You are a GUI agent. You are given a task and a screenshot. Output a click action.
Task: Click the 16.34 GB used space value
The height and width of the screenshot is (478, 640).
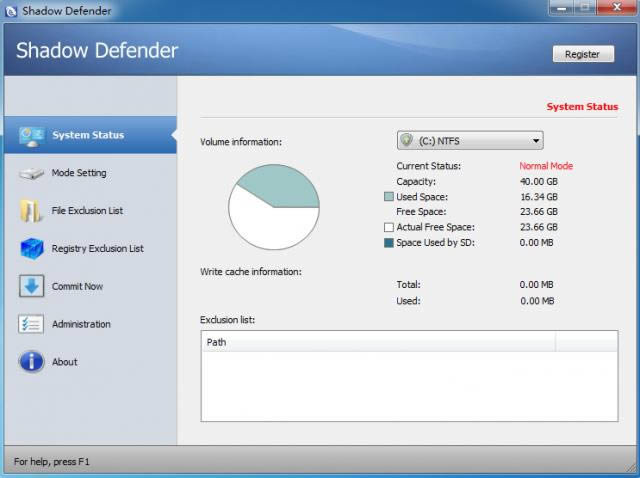pos(539,197)
